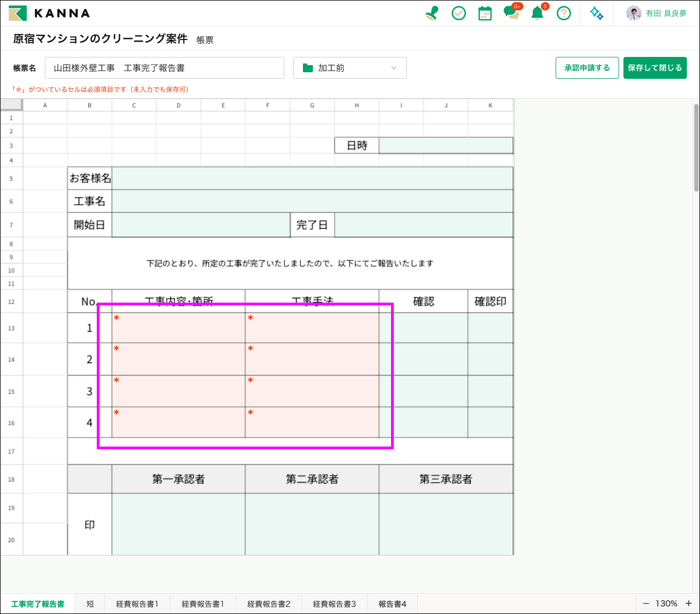The image size is (700, 614).
Task: Click the 保存して閉じる button
Action: tap(655, 68)
